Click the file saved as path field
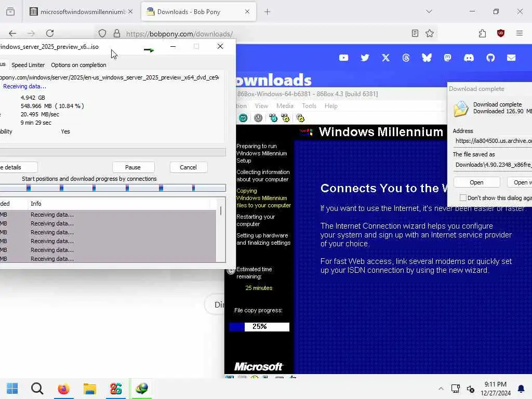 coord(493,165)
